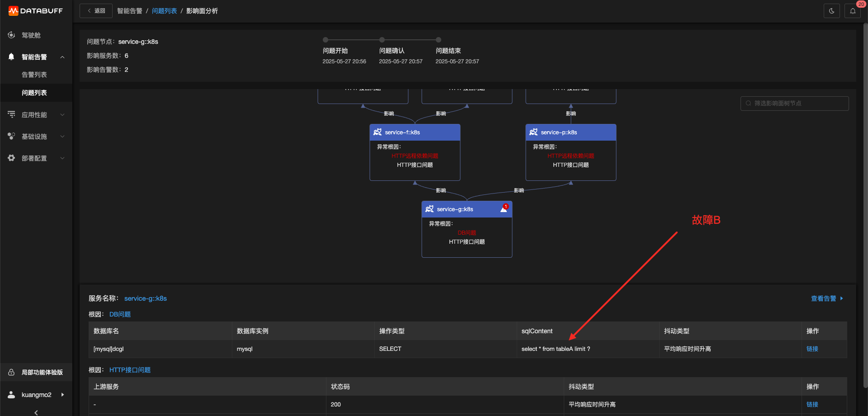Open 链接 in the status 200 row
The image size is (868, 416).
(x=812, y=404)
